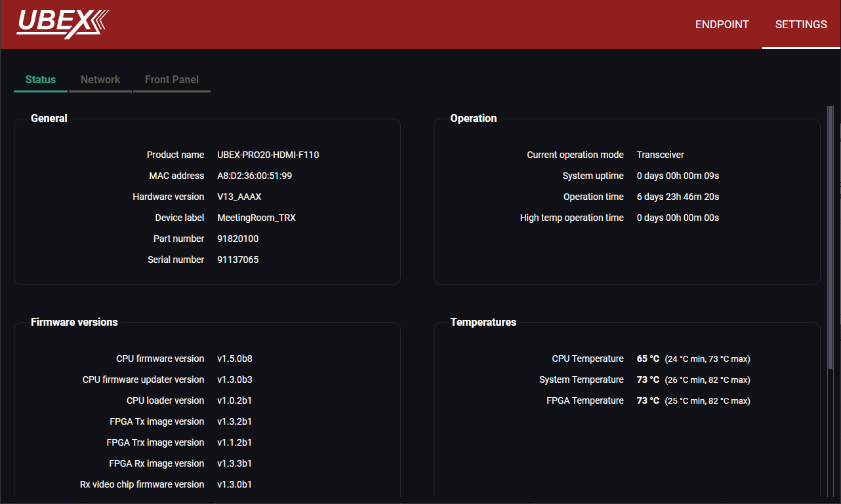Click FPGA Temperature value 73 °C
The image size is (841, 504).
(648, 400)
